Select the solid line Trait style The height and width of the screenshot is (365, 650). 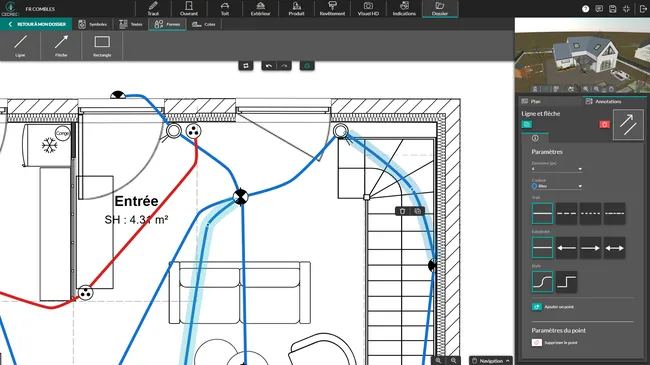pos(542,213)
